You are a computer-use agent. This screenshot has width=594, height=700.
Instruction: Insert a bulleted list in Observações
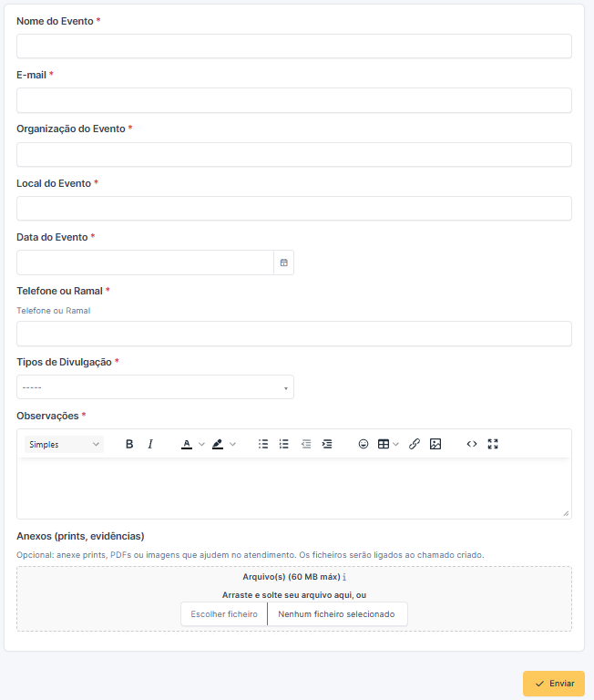263,444
